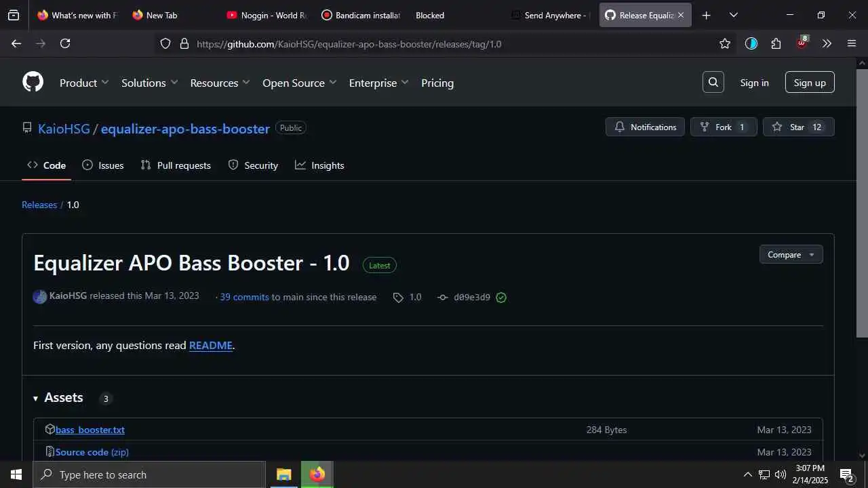Image resolution: width=868 pixels, height=488 pixels.
Task: Download Source code (zip)
Action: (92, 452)
